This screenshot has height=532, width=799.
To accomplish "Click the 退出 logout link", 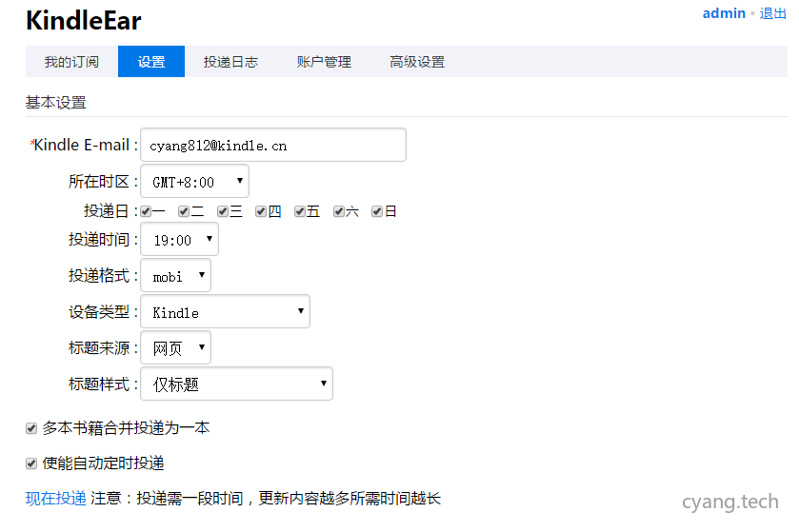I will [x=773, y=13].
